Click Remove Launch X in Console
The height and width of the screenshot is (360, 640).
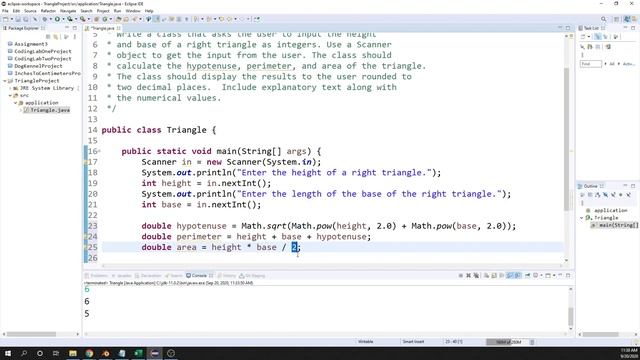[x=469, y=276]
